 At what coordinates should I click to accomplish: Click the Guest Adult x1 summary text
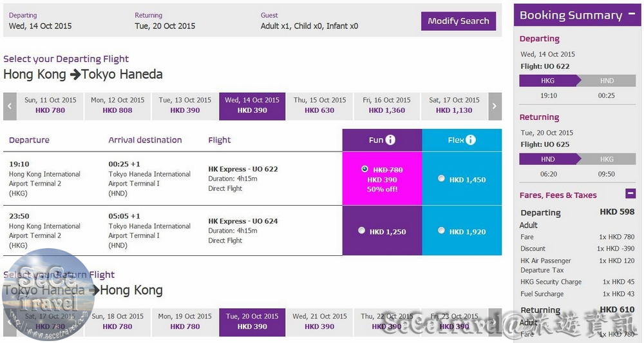pyautogui.click(x=309, y=26)
